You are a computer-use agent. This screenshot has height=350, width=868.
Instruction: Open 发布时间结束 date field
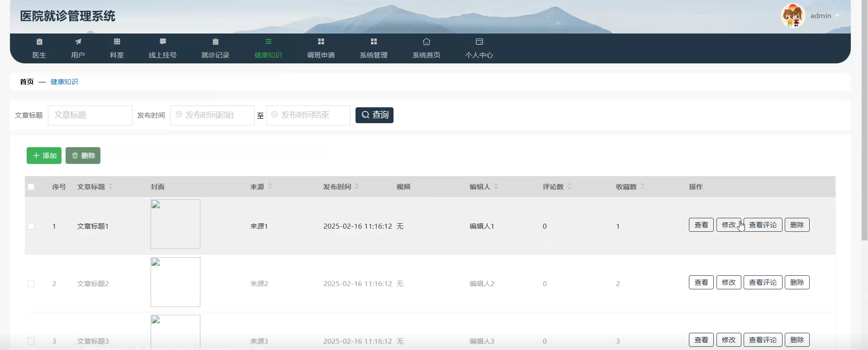click(308, 115)
